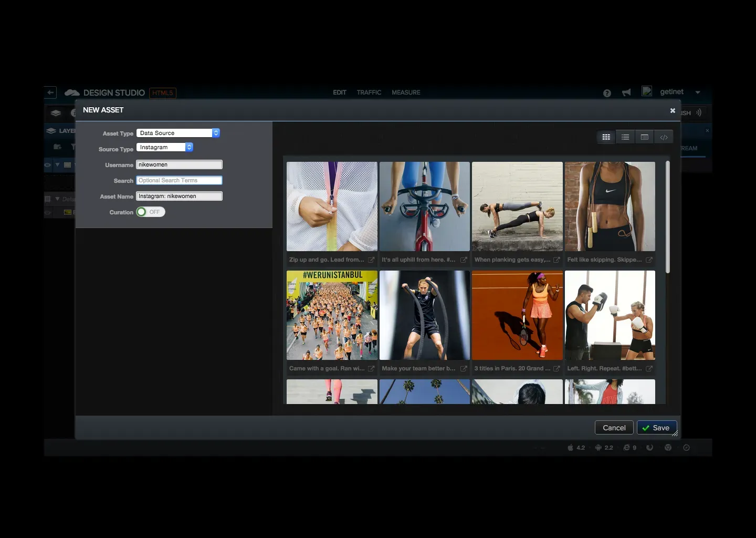Open external link for 'Came with a goal' post

pos(371,368)
